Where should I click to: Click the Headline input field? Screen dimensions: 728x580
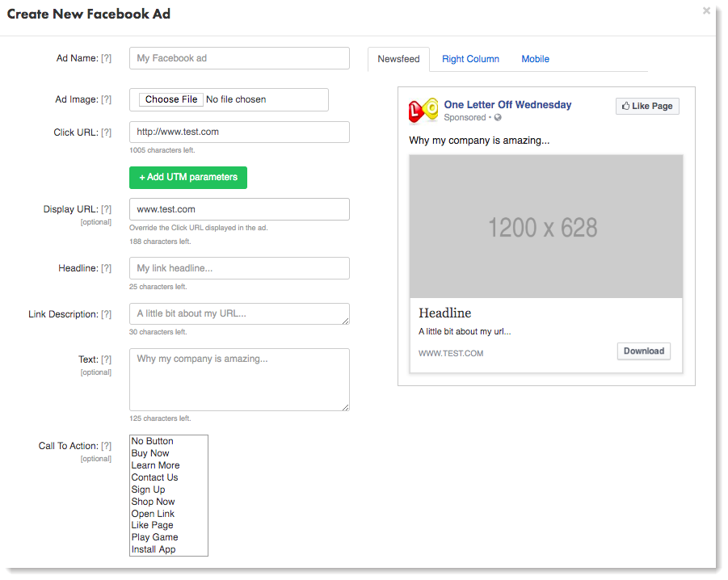click(239, 268)
